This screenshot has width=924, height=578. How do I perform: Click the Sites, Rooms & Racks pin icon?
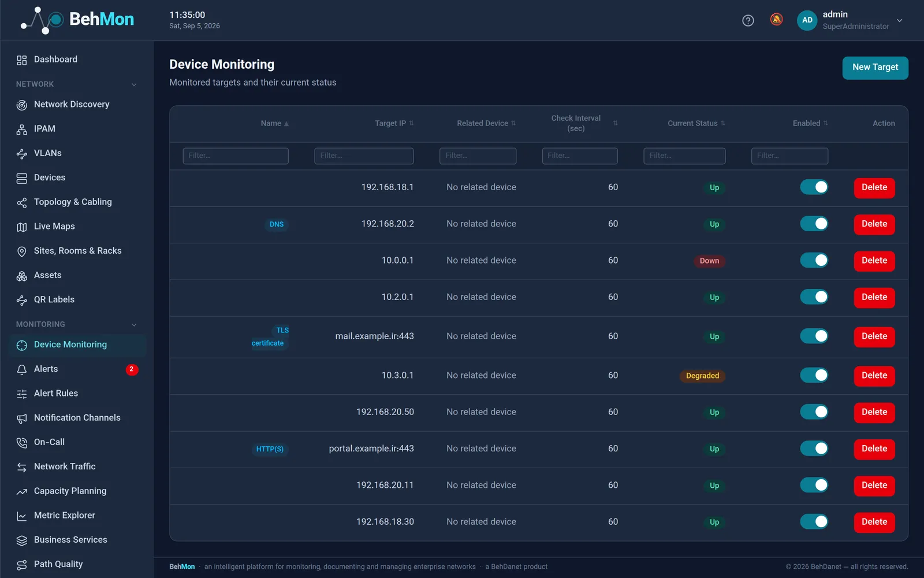pos(22,251)
